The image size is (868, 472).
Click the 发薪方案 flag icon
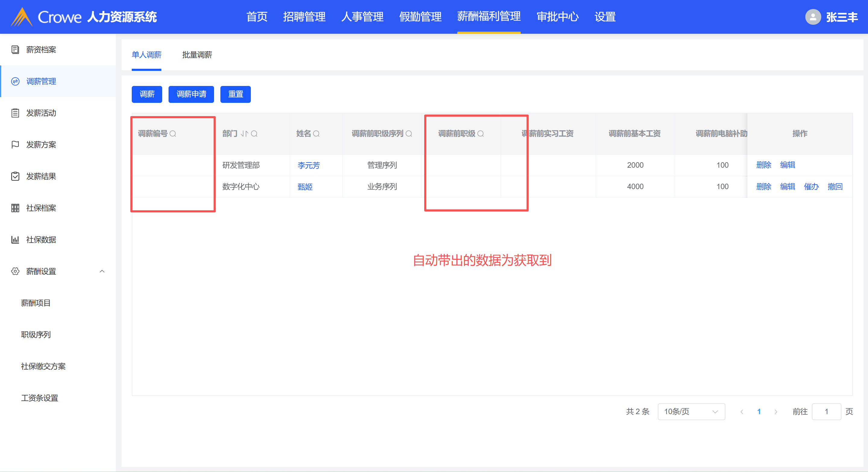[x=15, y=145]
